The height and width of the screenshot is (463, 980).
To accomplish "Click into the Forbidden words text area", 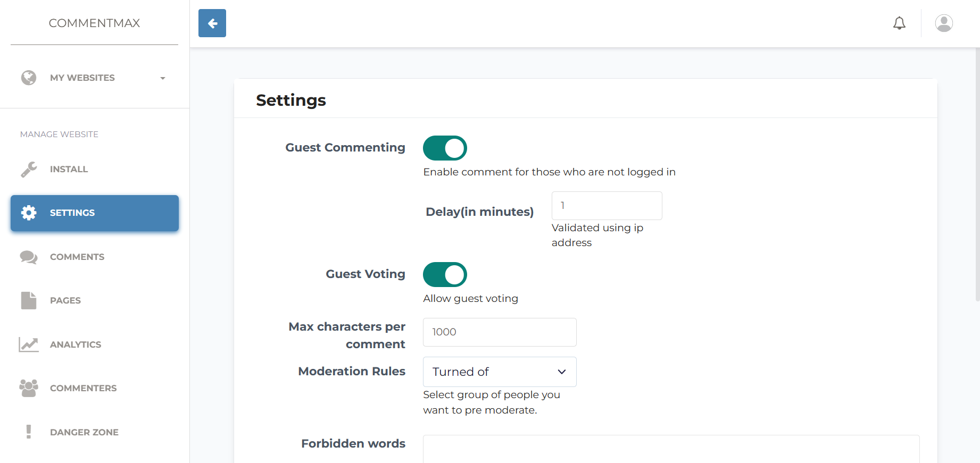I will point(671,449).
